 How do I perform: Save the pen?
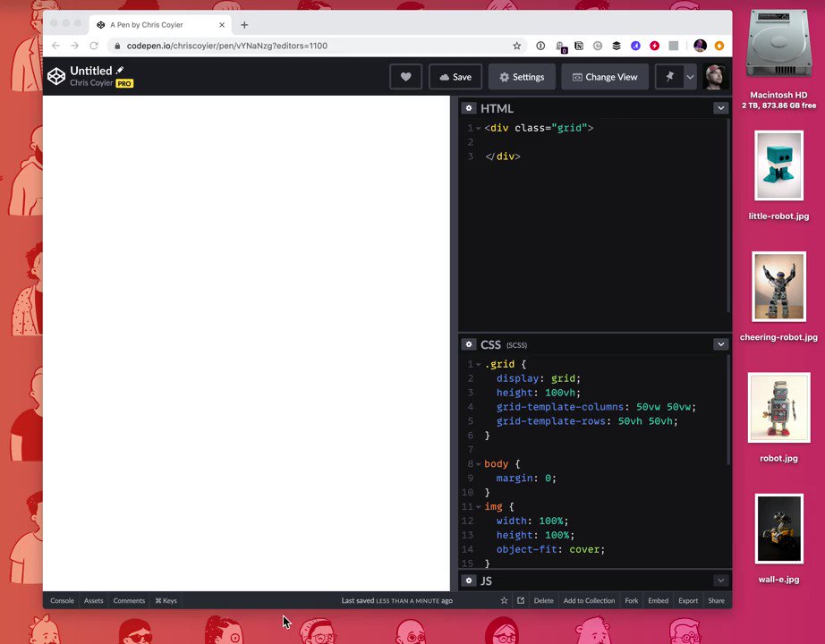click(x=455, y=76)
